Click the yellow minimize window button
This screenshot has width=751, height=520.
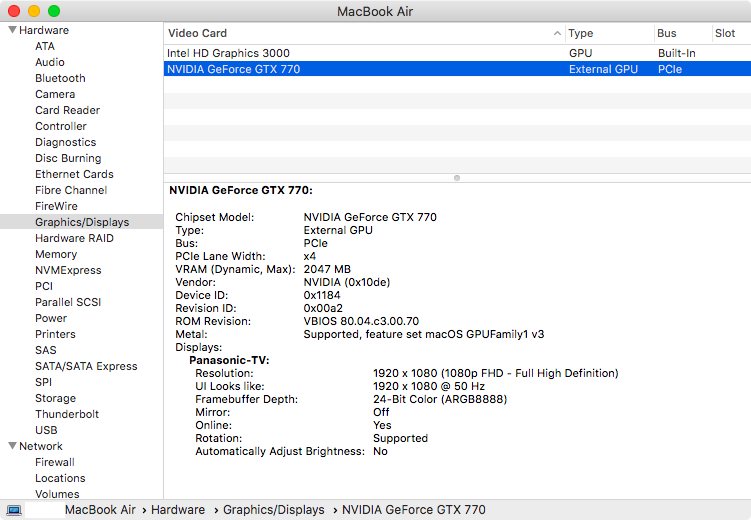tap(34, 11)
